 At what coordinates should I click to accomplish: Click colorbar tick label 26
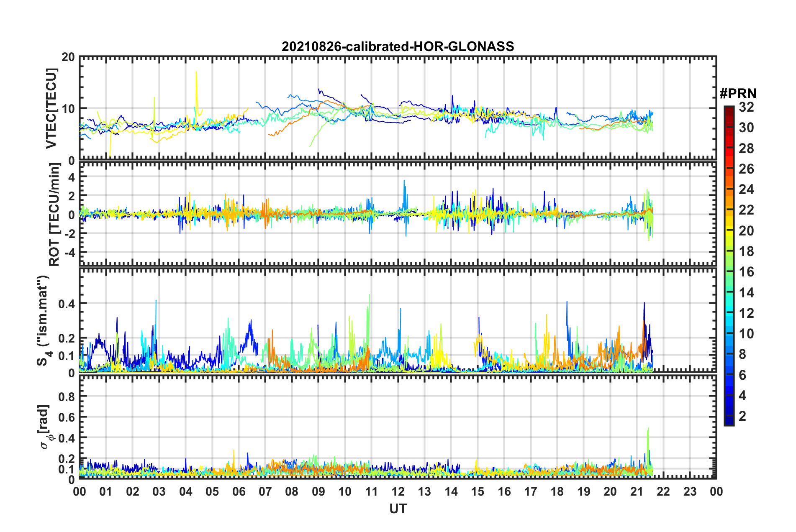pyautogui.click(x=746, y=169)
